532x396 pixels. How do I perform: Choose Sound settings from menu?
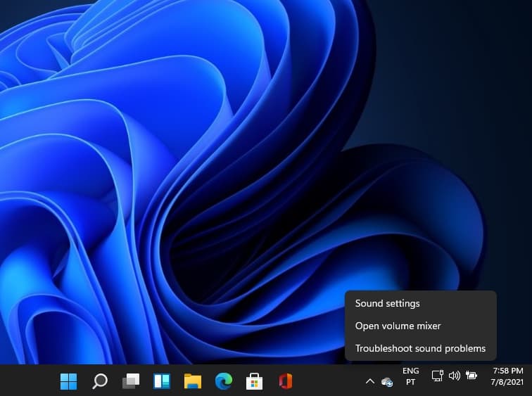pyautogui.click(x=387, y=303)
